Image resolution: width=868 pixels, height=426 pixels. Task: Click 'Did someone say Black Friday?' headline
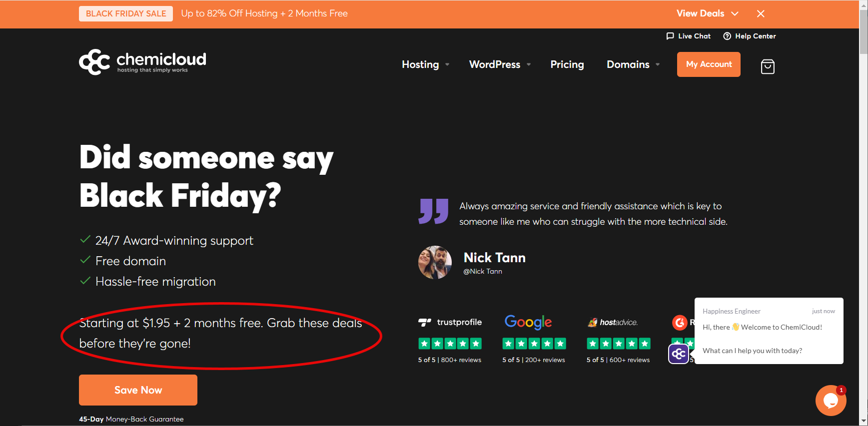point(206,177)
